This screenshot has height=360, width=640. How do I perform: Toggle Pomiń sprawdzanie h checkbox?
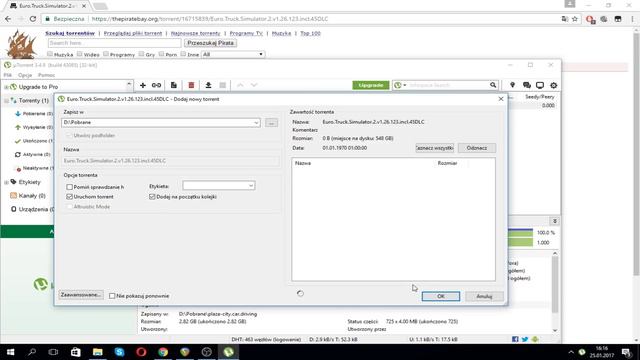click(x=69, y=187)
